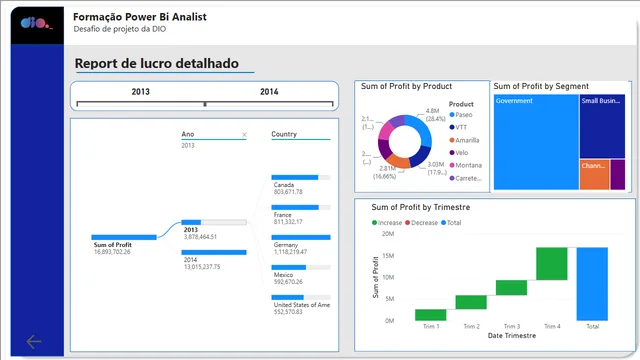Click the Sum of Profit by Product title
The height and width of the screenshot is (360, 640).
coord(406,86)
